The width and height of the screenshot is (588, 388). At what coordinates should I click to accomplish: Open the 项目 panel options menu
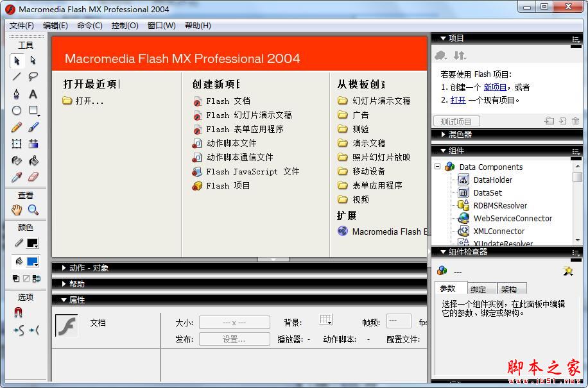coord(576,39)
